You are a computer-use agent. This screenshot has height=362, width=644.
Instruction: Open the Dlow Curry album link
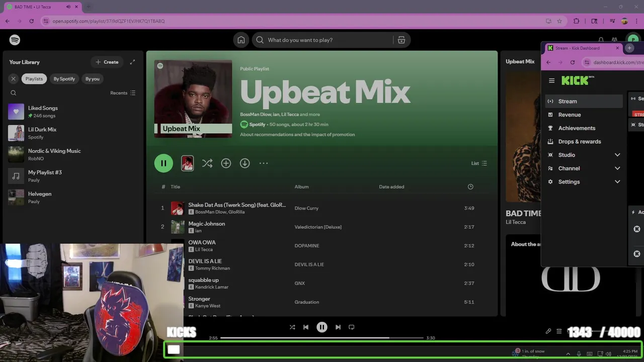(306, 208)
